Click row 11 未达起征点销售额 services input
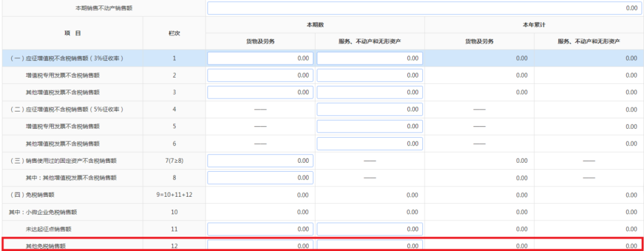Screen dimensions: 644x251 pyautogui.click(x=370, y=229)
